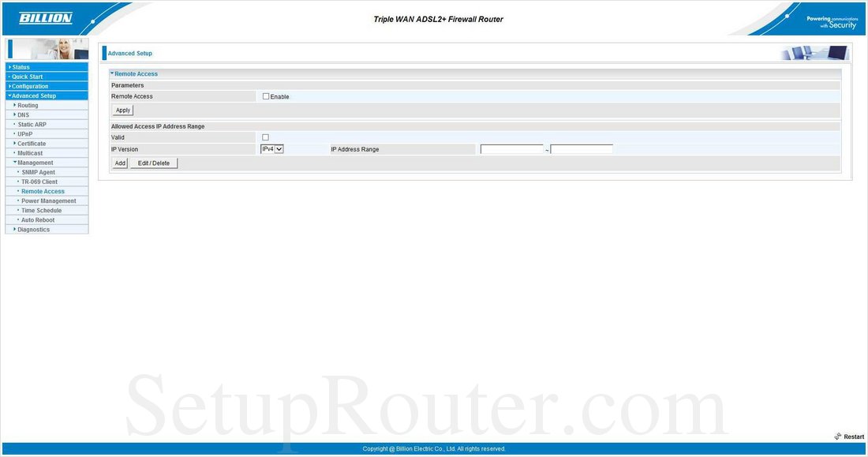Click the Apply button
Image resolution: width=868 pixels, height=457 pixels.
pos(122,110)
